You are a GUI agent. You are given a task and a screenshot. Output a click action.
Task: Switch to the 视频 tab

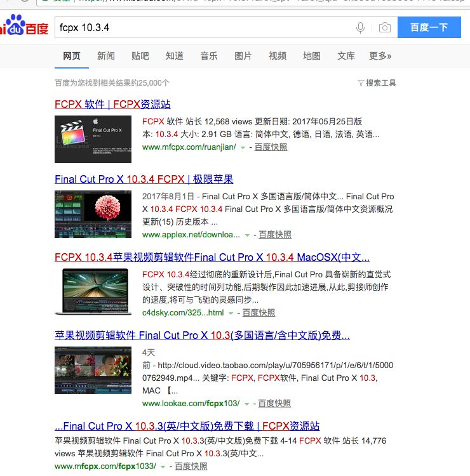tap(278, 56)
